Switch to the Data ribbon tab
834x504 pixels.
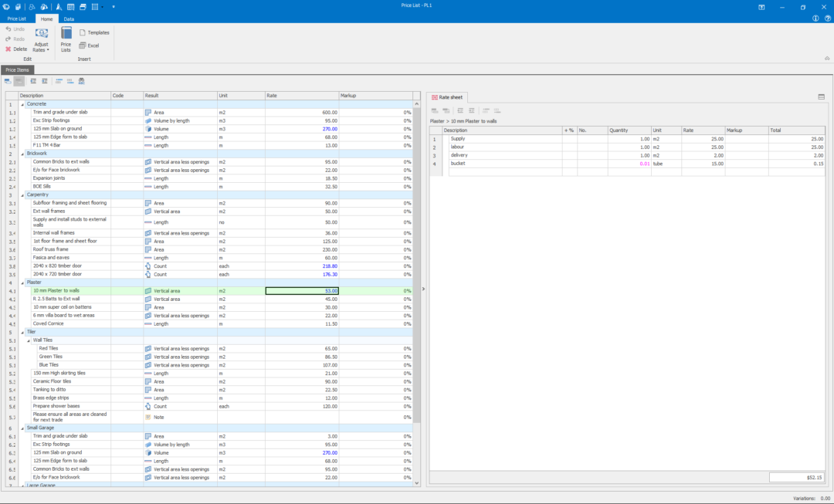tap(69, 19)
